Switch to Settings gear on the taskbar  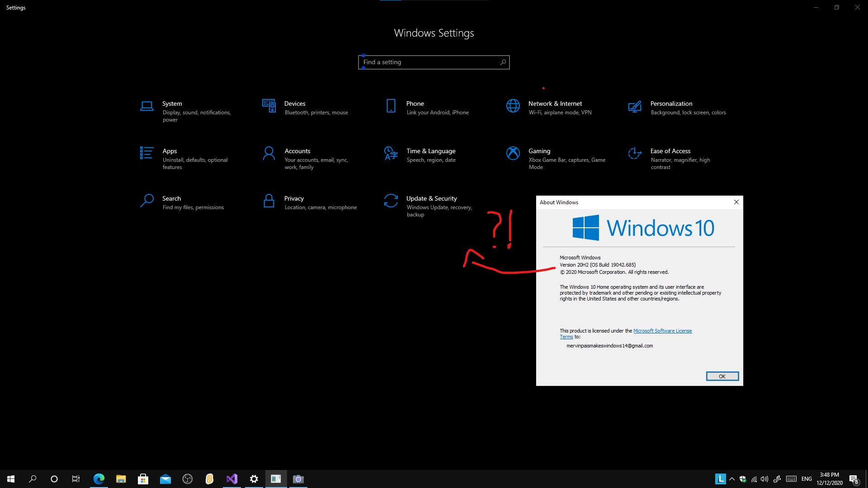(x=254, y=479)
